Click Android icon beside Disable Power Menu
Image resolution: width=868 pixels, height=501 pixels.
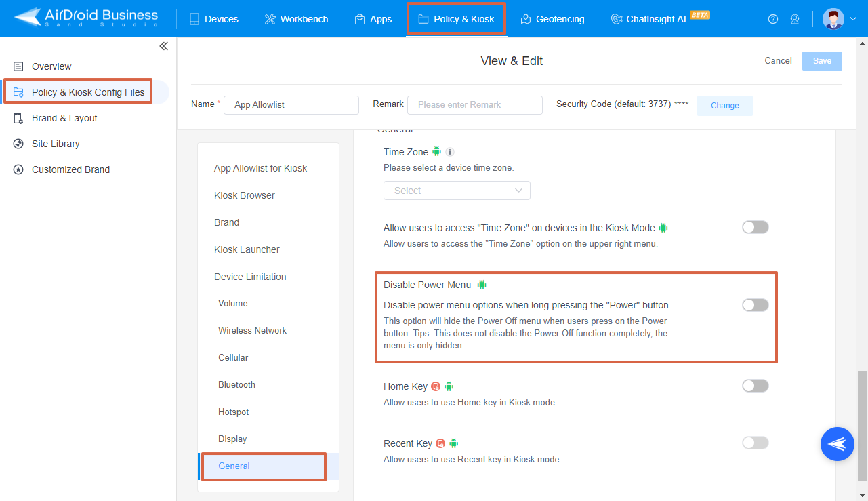482,285
